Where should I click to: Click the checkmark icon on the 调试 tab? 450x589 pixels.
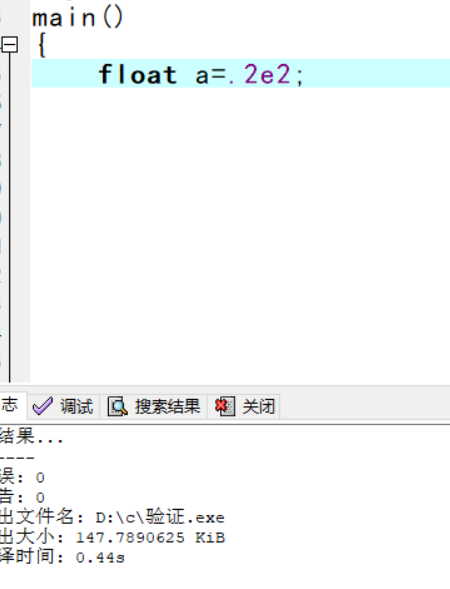(x=42, y=406)
